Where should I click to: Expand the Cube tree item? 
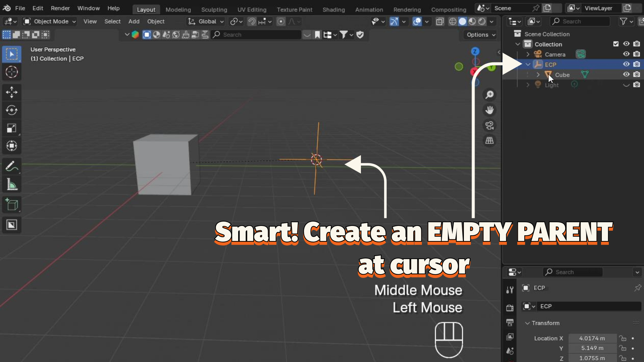coord(538,75)
